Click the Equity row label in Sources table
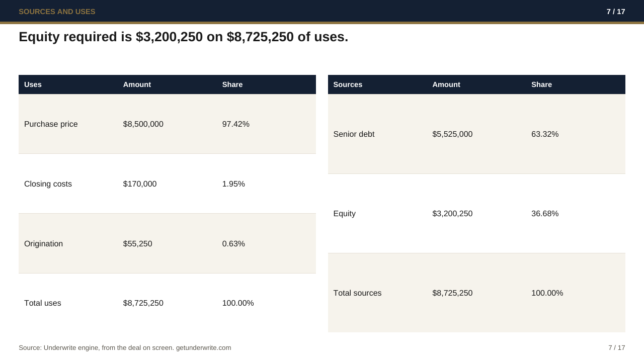The image size is (644, 362). pos(345,214)
